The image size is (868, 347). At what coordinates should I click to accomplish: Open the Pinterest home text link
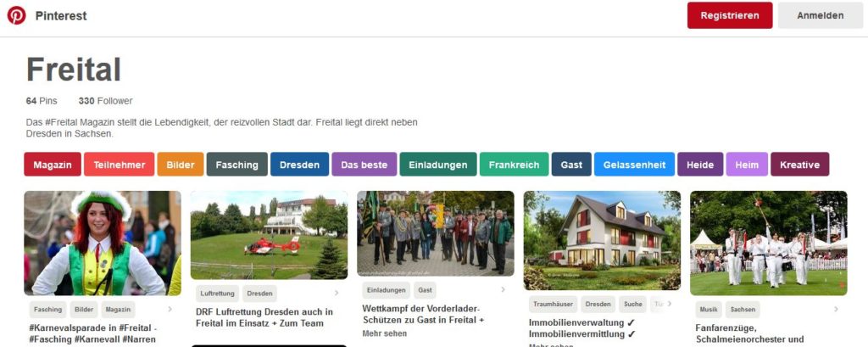pos(61,15)
